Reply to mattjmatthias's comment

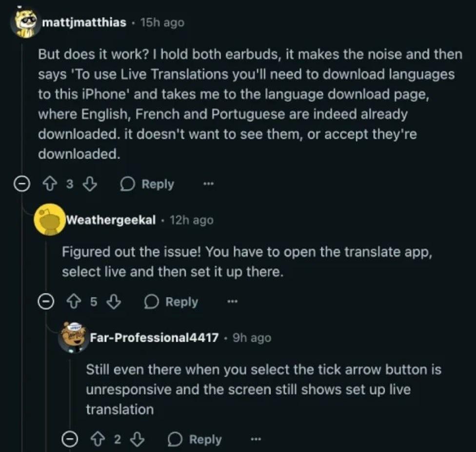(x=147, y=184)
